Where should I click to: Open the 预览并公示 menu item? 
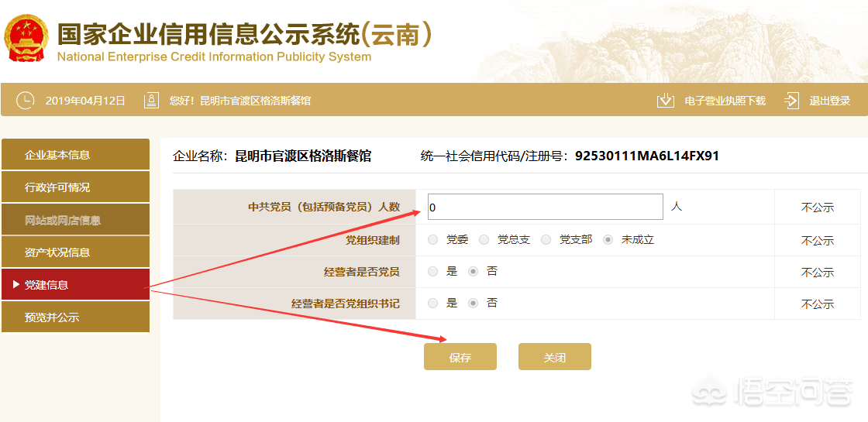click(x=76, y=317)
